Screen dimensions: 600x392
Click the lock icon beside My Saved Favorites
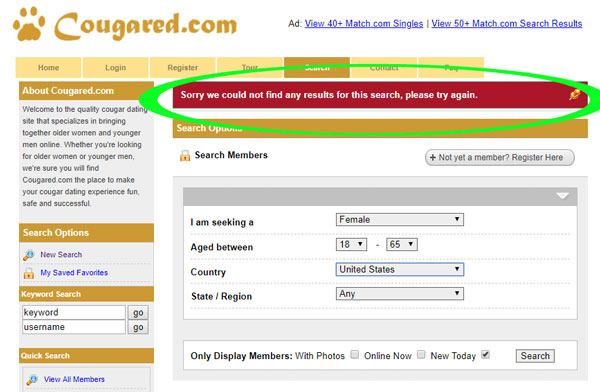(x=29, y=273)
